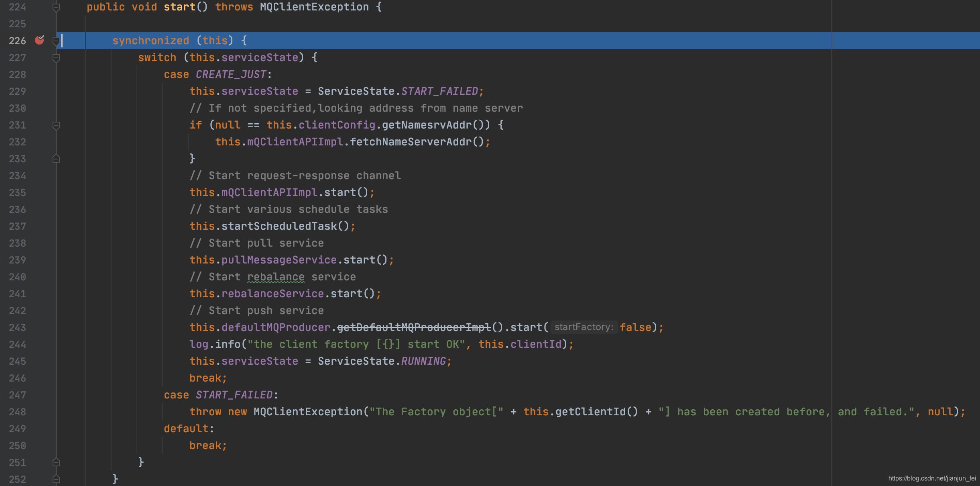Click START_FAILED constant on line 229
The width and height of the screenshot is (980, 486).
(x=439, y=91)
